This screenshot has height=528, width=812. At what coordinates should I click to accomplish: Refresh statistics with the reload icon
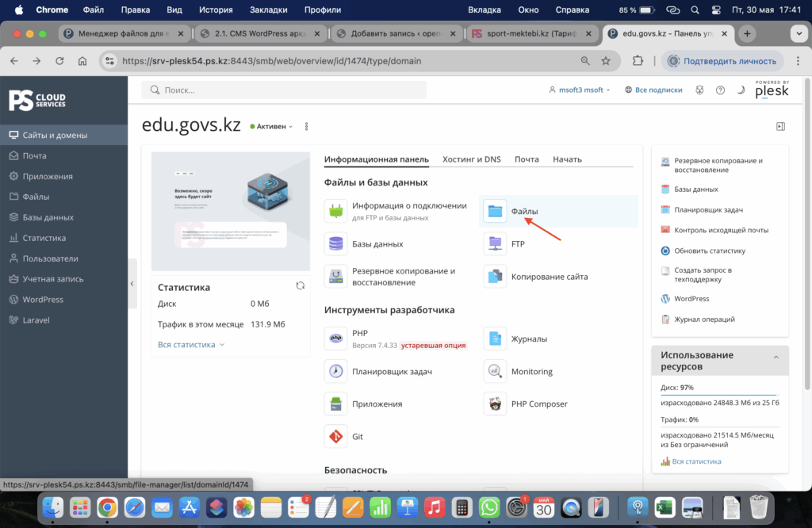pos(301,286)
